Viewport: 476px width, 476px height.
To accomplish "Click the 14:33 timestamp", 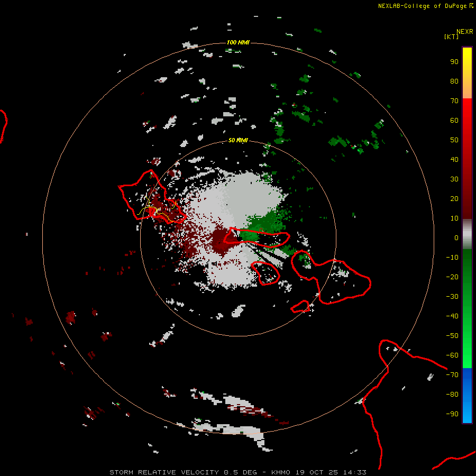I will (x=355, y=472).
